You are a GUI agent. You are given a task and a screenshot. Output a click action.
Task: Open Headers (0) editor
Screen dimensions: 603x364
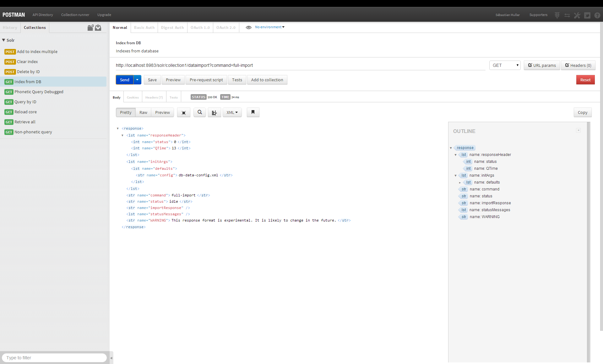[x=578, y=65]
